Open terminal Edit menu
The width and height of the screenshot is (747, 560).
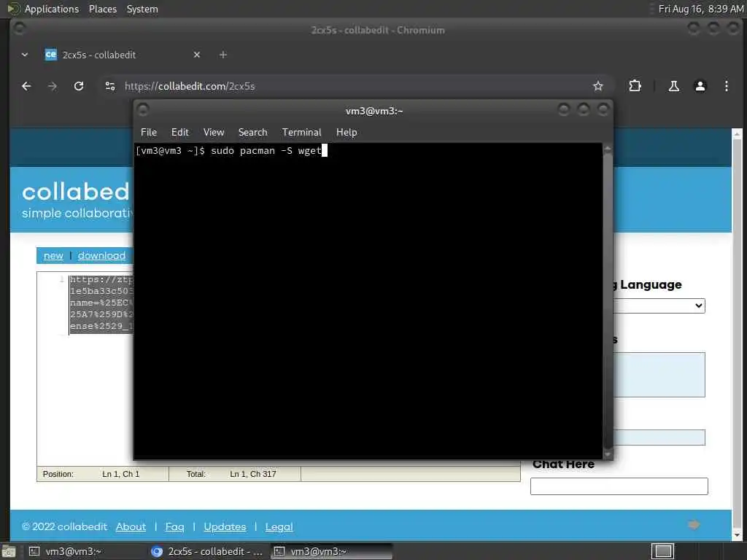point(180,133)
